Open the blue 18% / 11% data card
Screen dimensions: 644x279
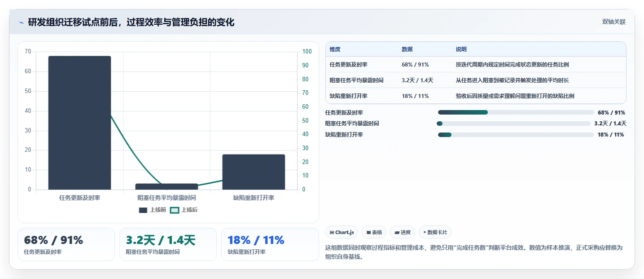pos(270,244)
